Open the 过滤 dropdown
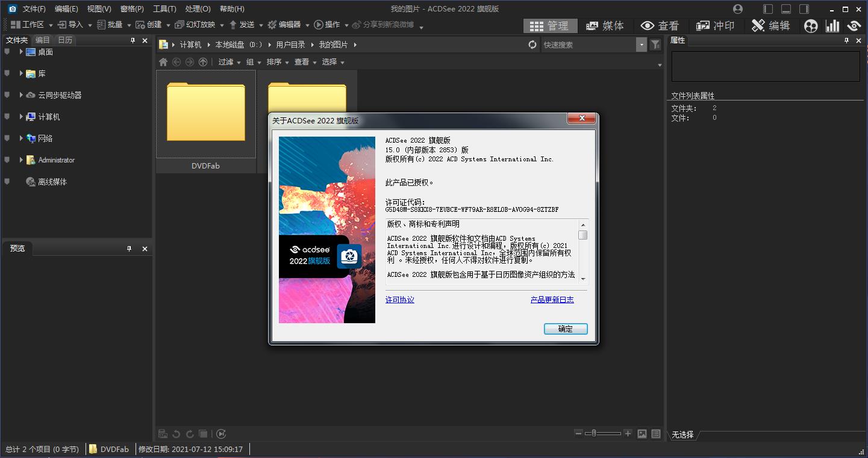This screenshot has width=868, height=458. [229, 62]
